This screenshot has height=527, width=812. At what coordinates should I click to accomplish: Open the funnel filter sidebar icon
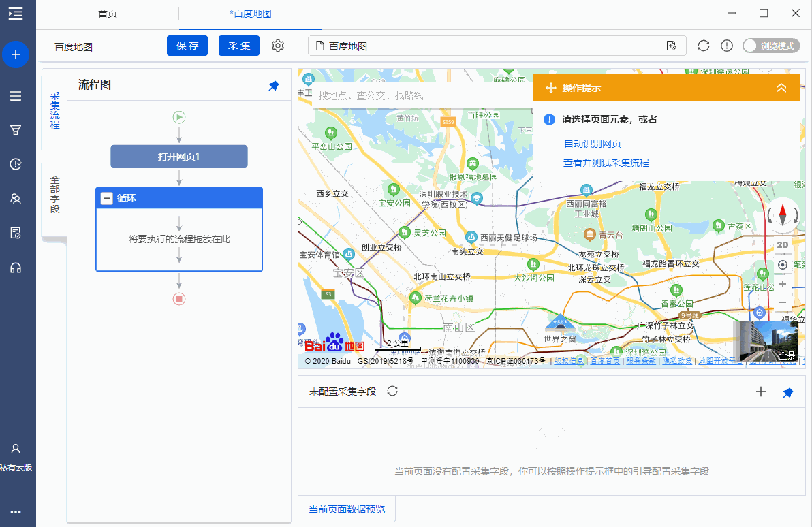click(x=16, y=130)
